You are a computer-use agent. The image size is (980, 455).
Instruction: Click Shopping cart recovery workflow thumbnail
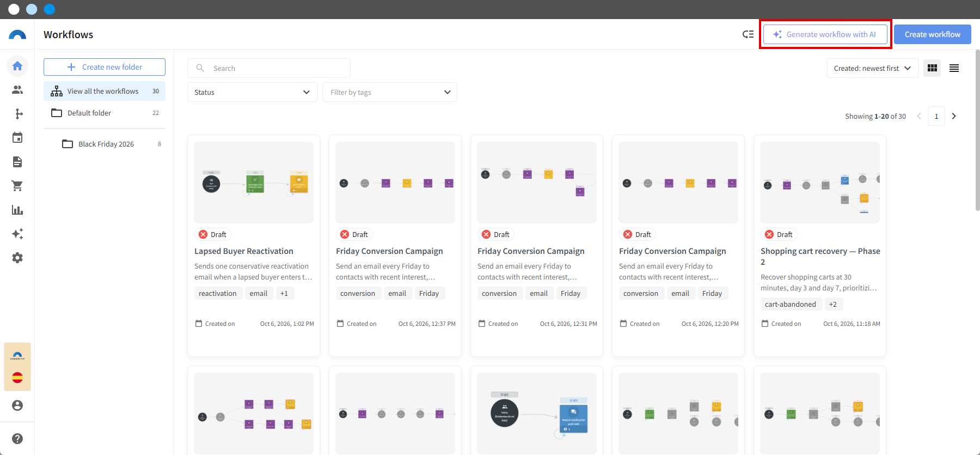[820, 183]
